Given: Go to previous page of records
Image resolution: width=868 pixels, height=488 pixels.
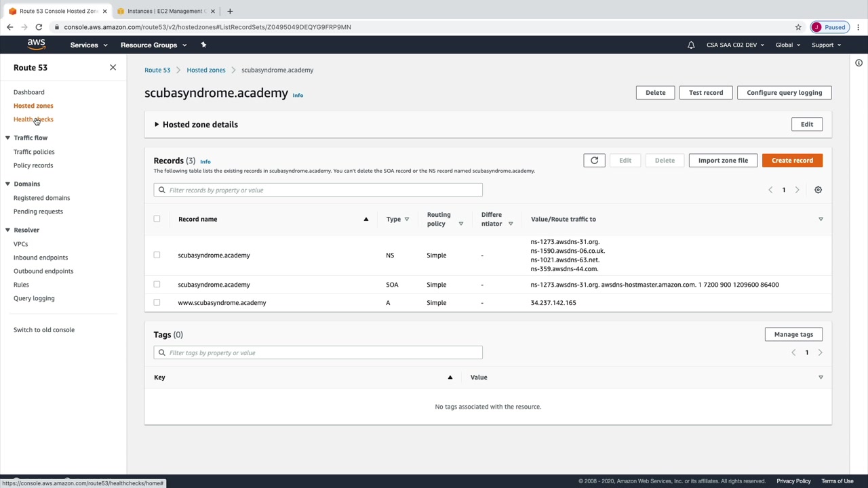Looking at the screenshot, I should [770, 190].
